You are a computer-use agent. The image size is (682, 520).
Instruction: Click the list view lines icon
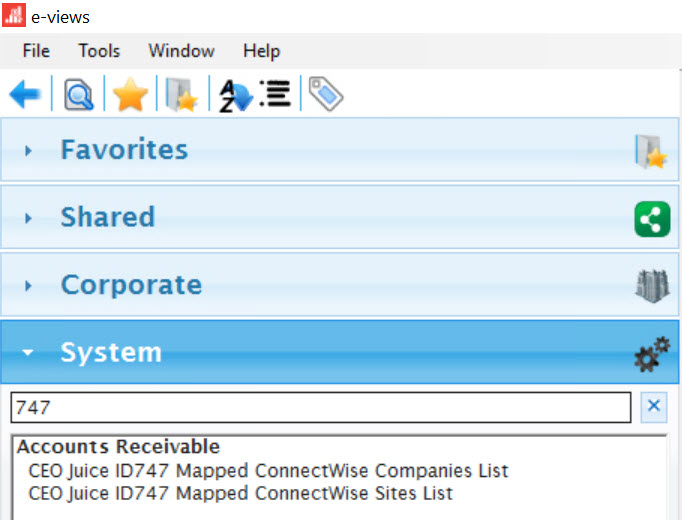tap(275, 93)
